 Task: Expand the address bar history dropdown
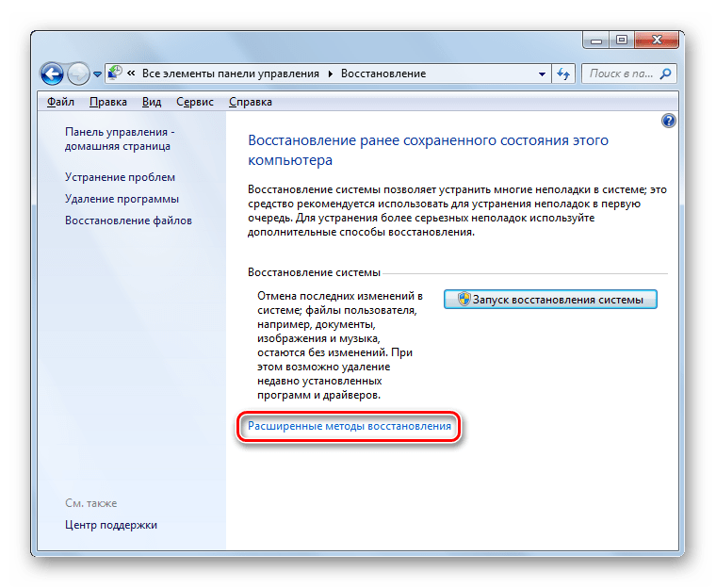tap(542, 74)
